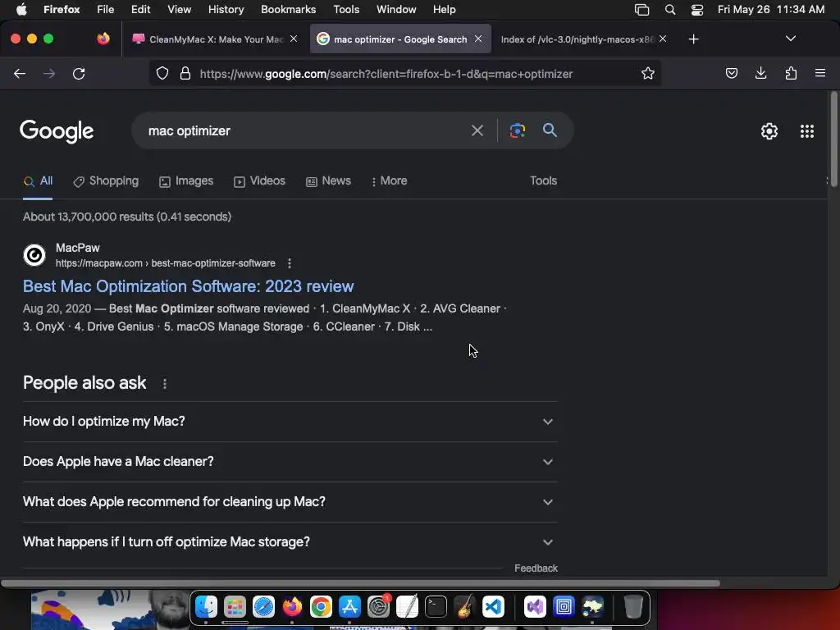Select the News results tab
Image resolution: width=840 pixels, height=630 pixels.
(328, 181)
